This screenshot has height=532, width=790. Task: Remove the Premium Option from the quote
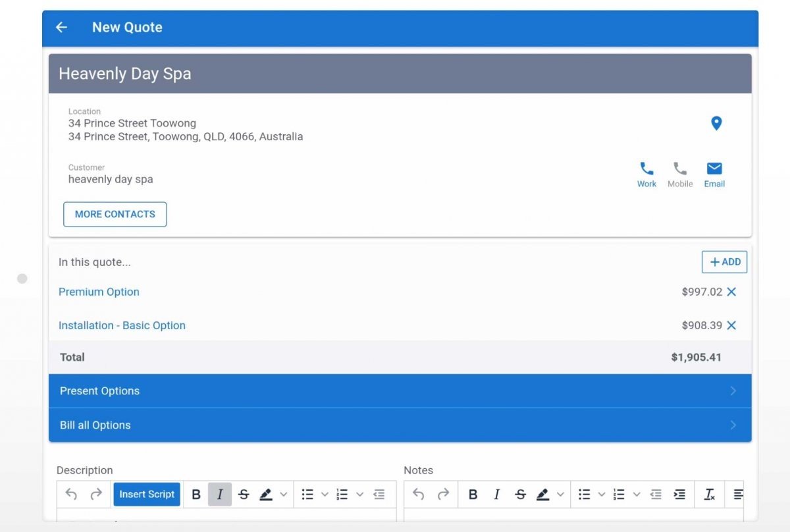tap(731, 292)
